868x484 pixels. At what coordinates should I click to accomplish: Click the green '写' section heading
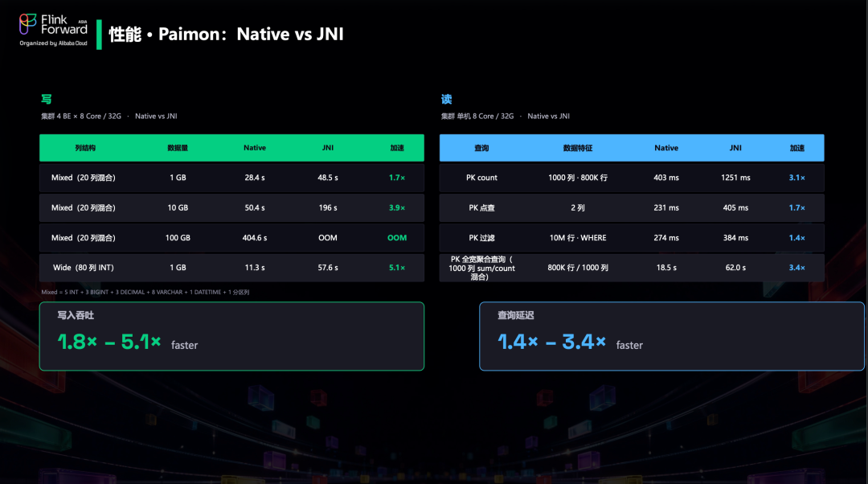pos(47,99)
